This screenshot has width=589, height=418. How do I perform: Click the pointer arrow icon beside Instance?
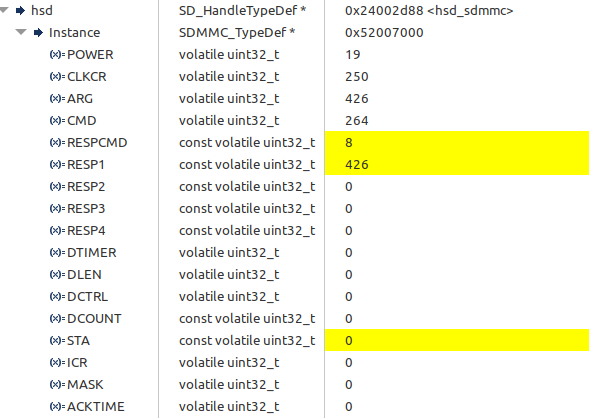pyautogui.click(x=38, y=33)
